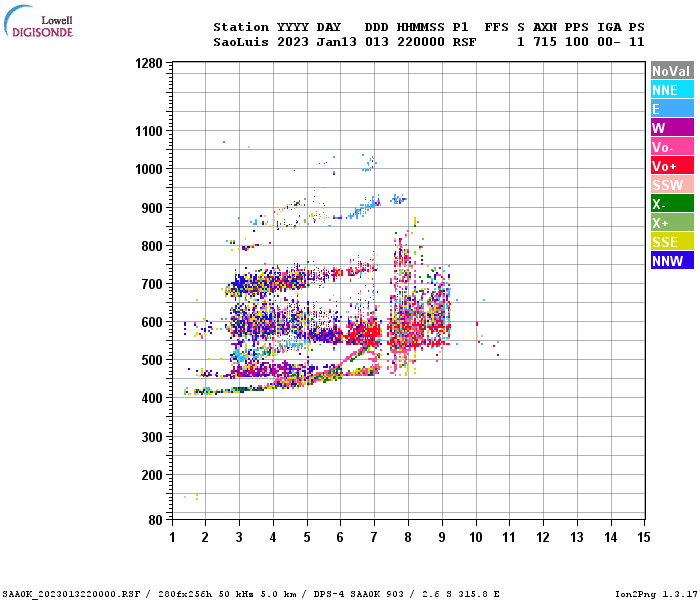Click the DPS-4 SAA0K 903 footer text
Image resolution: width=700 pixels, height=600 pixels.
359,594
